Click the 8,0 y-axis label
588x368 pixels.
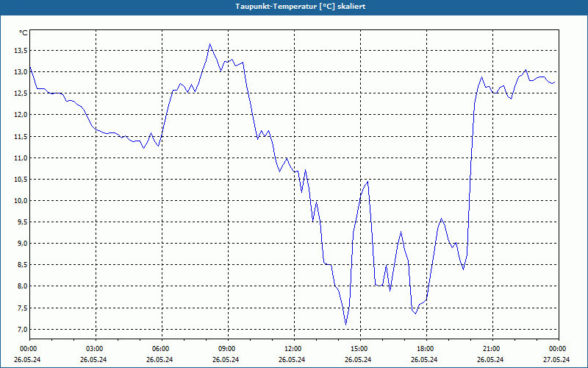coord(22,286)
